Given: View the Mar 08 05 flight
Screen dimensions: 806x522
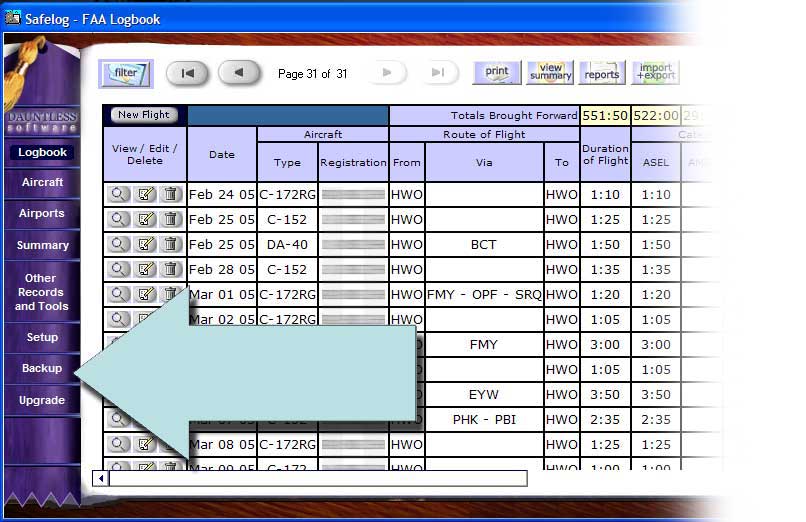Looking at the screenshot, I should [x=118, y=444].
